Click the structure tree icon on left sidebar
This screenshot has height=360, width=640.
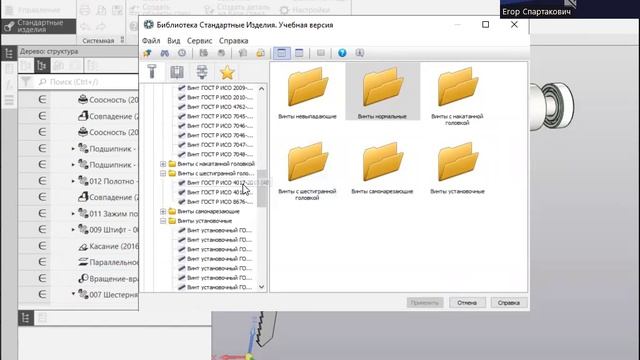(9, 53)
